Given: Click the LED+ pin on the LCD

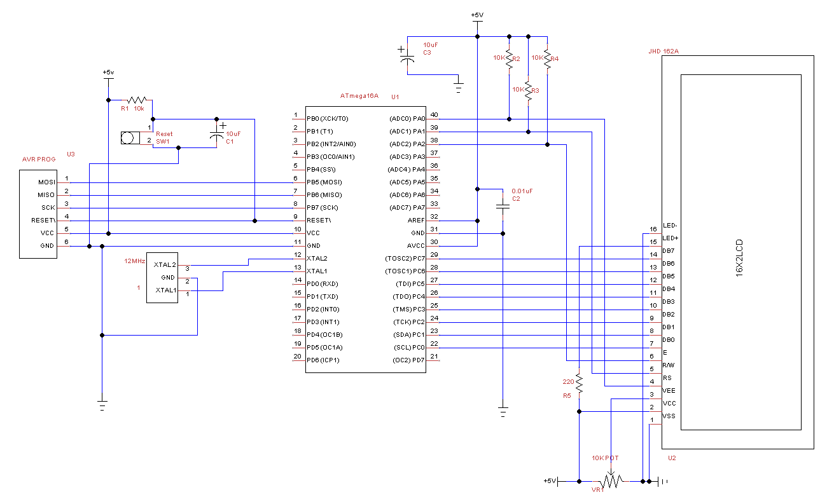Looking at the screenshot, I should (x=671, y=238).
